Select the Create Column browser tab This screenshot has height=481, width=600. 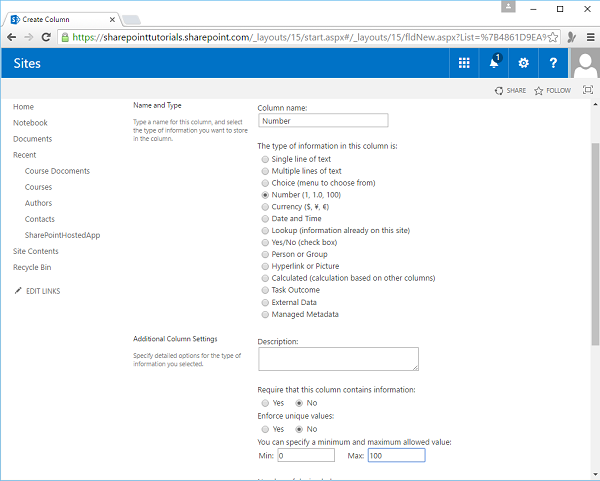coord(61,20)
